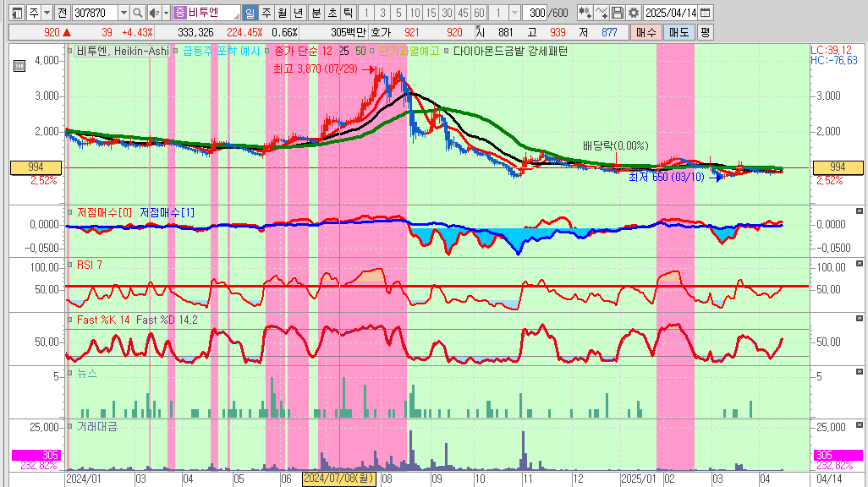868x487 pixels.
Task: Click the 단기과열예고 legend marker
Action: tap(372, 51)
